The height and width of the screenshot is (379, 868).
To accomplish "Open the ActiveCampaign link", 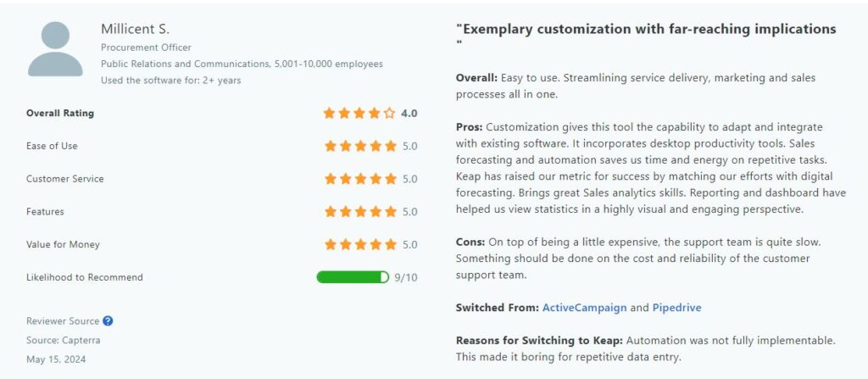I will [x=585, y=308].
